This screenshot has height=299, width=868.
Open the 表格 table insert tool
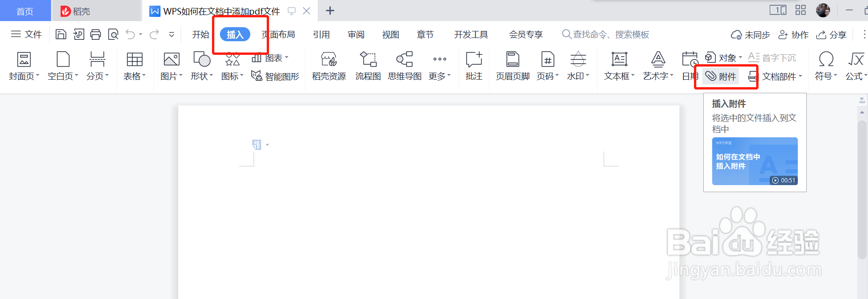pos(134,66)
